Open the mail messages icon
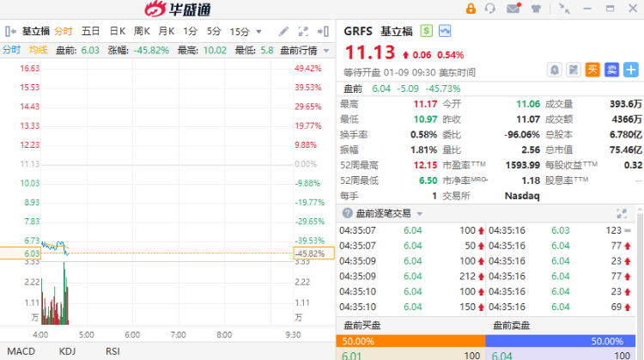This screenshot has width=644, height=360. tap(513, 9)
